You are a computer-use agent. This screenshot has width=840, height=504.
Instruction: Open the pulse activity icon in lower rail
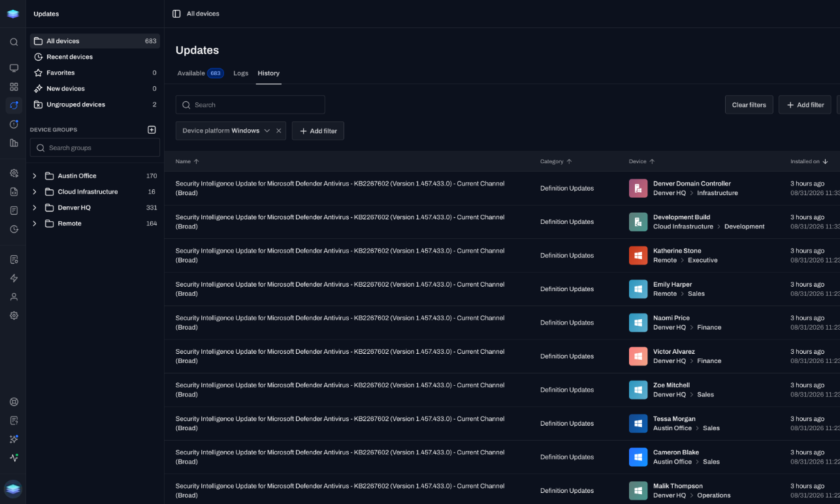point(14,458)
